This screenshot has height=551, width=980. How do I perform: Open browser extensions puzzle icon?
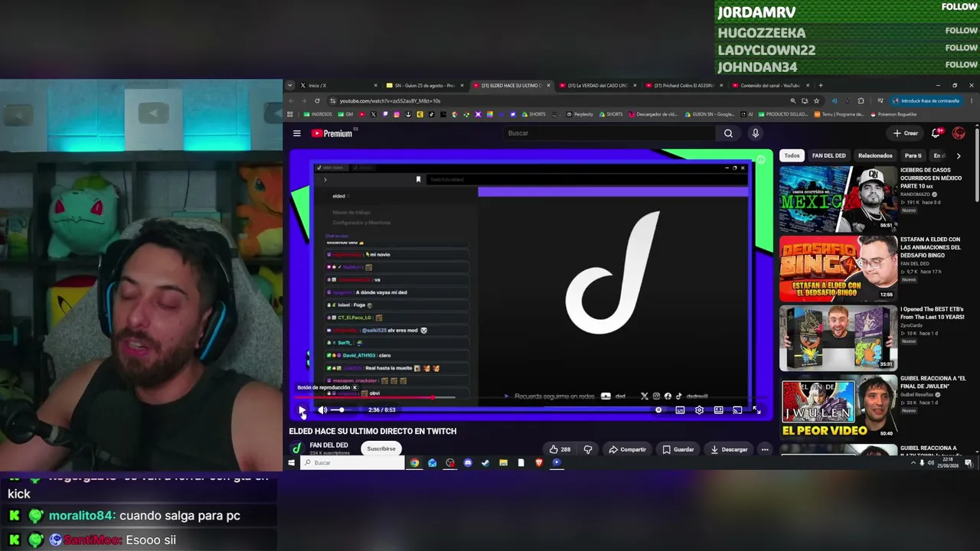pyautogui.click(x=861, y=101)
